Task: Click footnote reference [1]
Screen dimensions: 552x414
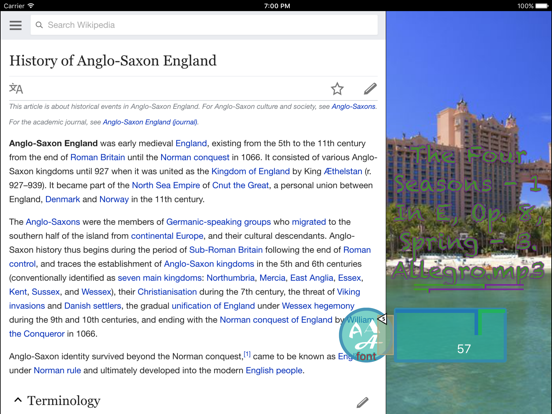Action: 247,354
